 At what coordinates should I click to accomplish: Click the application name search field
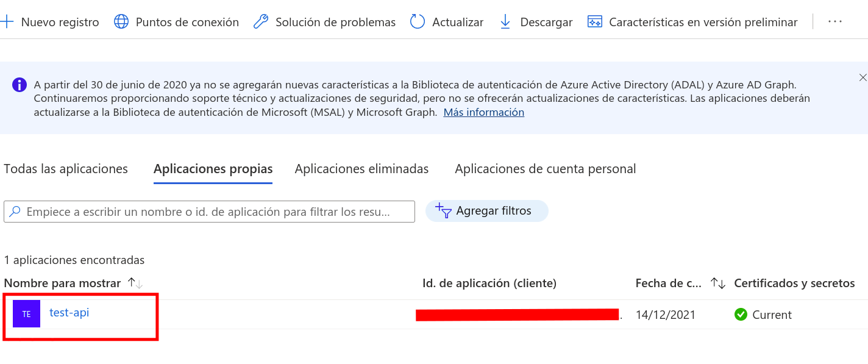[x=209, y=212]
